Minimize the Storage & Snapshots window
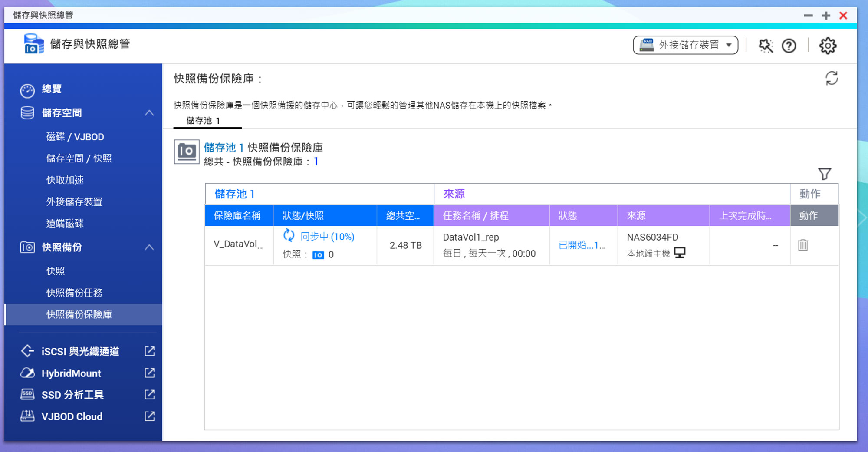This screenshot has width=868, height=452. tap(808, 16)
